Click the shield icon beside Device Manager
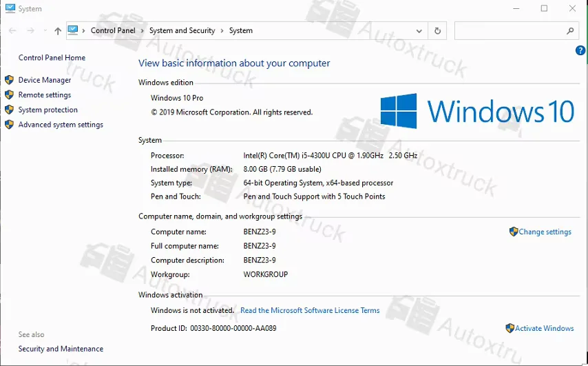Image resolution: width=588 pixels, height=366 pixels. tap(10, 80)
